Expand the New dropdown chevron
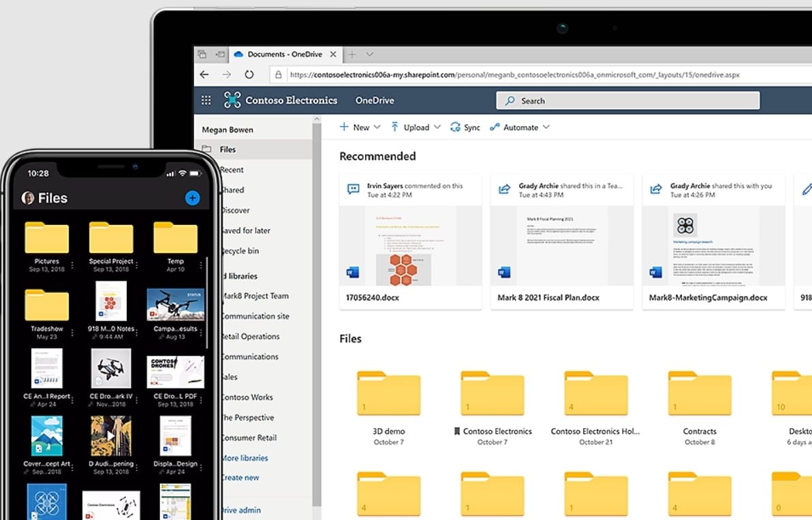812x520 pixels. click(377, 127)
